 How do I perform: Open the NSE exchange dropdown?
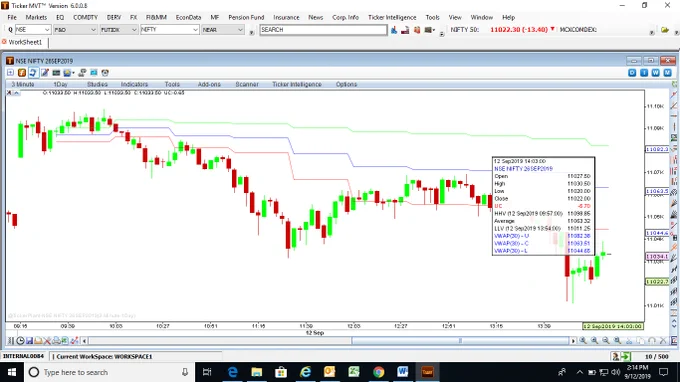click(33, 29)
